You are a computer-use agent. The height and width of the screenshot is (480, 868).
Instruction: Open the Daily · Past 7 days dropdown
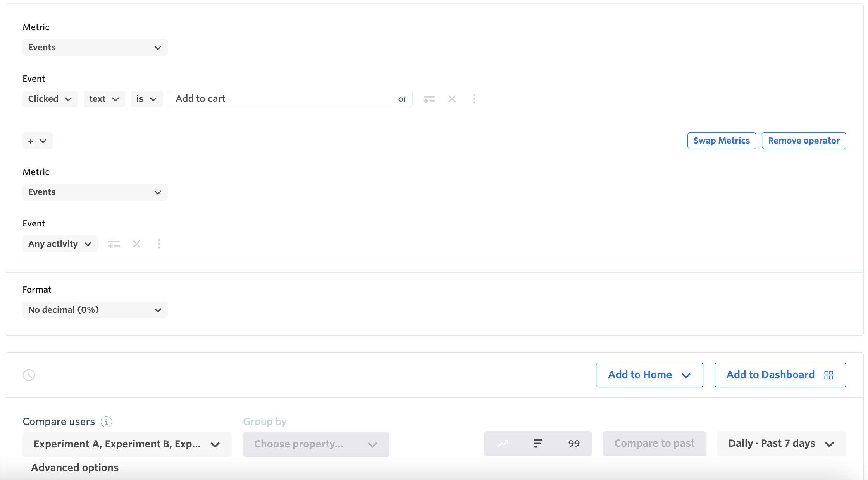pos(781,444)
